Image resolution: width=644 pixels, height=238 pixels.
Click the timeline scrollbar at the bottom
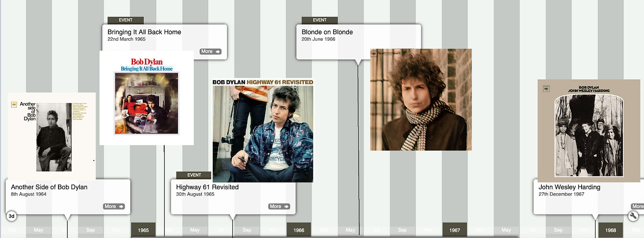(325, 237)
